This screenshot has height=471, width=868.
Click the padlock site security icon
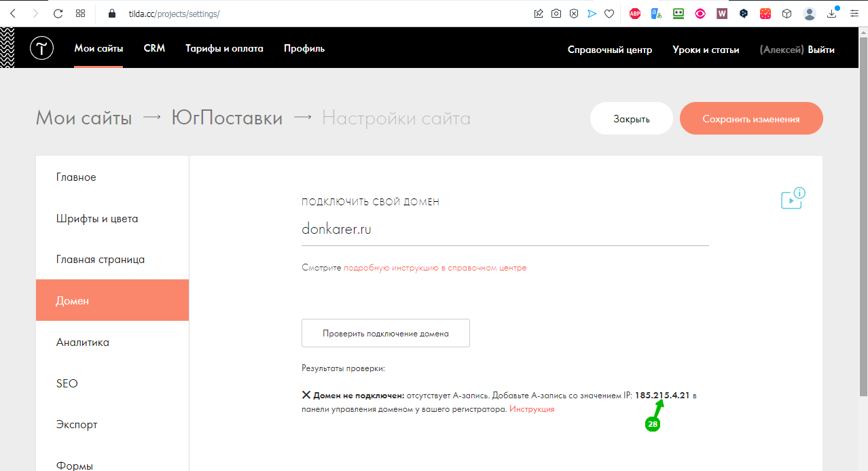tap(113, 13)
